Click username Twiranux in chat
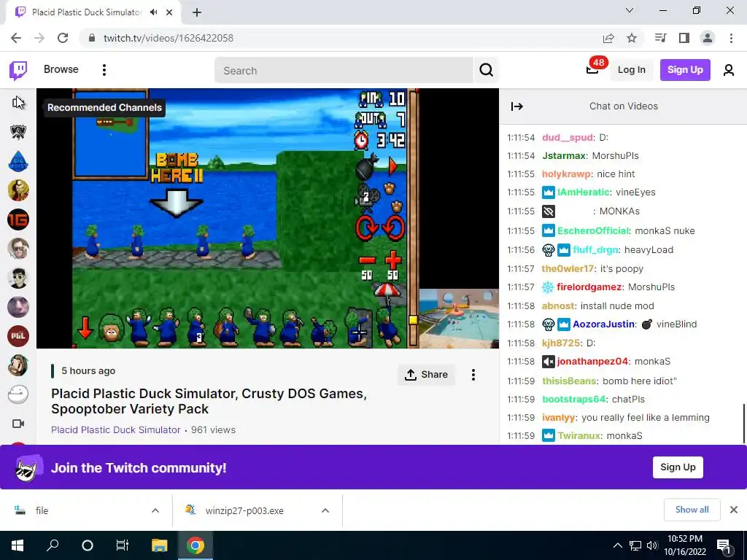Image resolution: width=747 pixels, height=560 pixels. (x=578, y=436)
